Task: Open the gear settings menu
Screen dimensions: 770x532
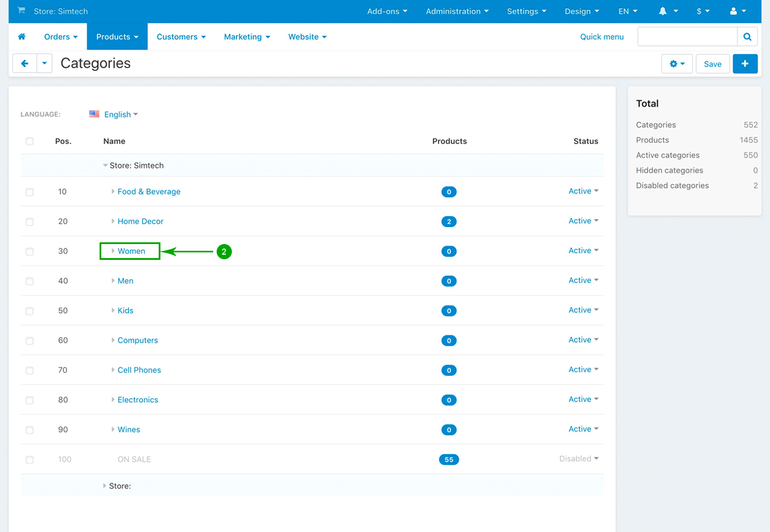Action: point(677,64)
